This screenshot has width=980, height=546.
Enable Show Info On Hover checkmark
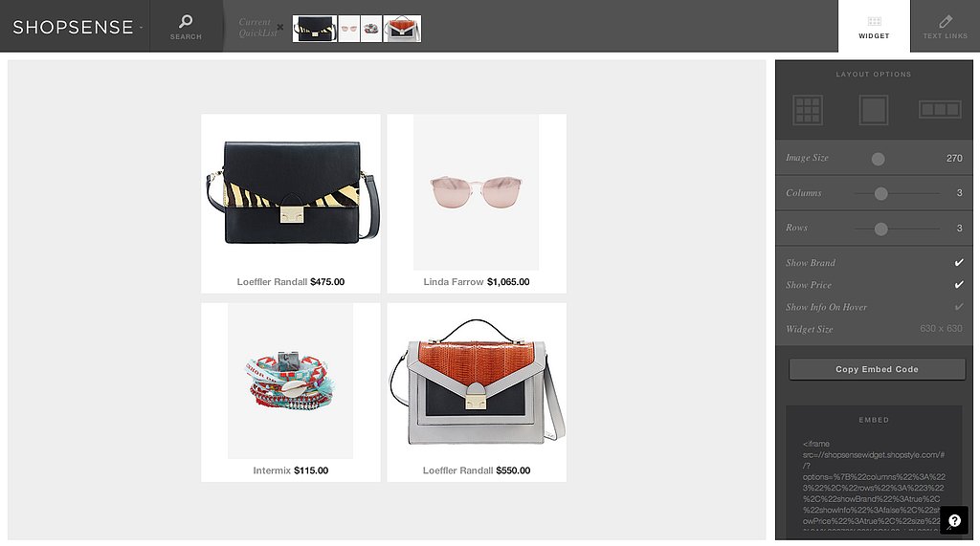click(959, 307)
